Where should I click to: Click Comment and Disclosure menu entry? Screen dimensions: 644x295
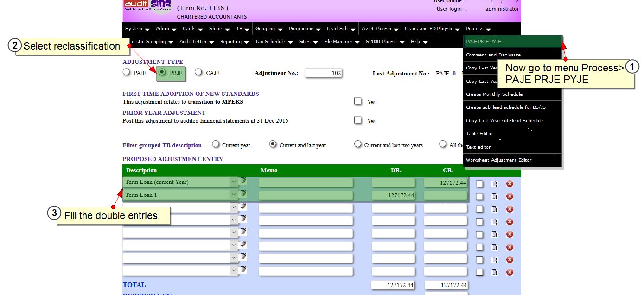click(493, 55)
